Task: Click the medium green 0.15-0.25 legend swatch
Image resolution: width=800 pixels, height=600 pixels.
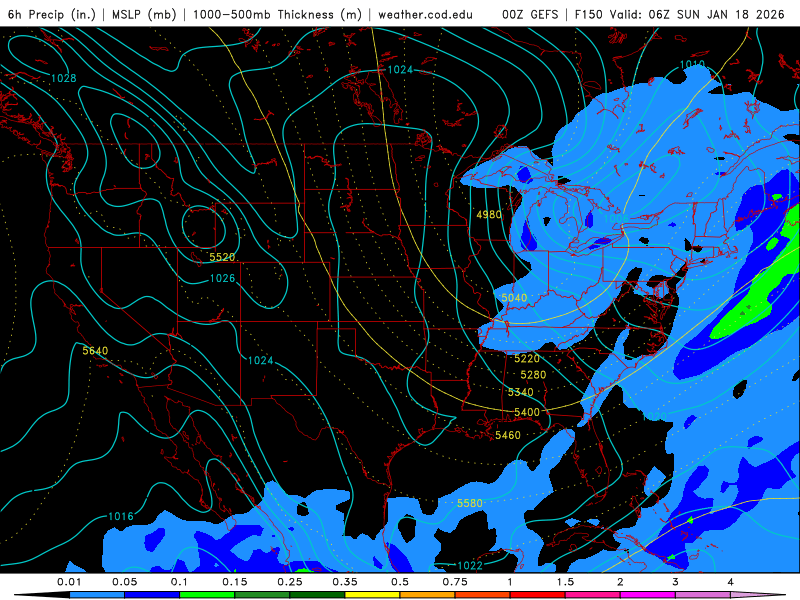Action: pyautogui.click(x=262, y=595)
